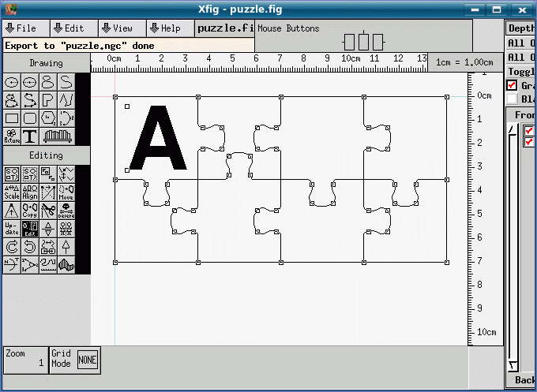This screenshot has height=392, width=537.
Task: Select the flip vertically tool
Action: pos(48,229)
